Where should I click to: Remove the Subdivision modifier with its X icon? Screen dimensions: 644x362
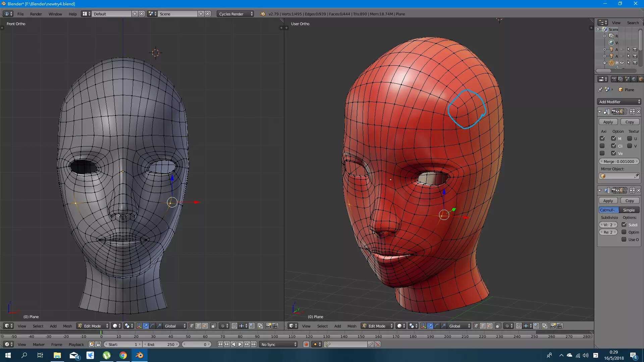point(638,190)
